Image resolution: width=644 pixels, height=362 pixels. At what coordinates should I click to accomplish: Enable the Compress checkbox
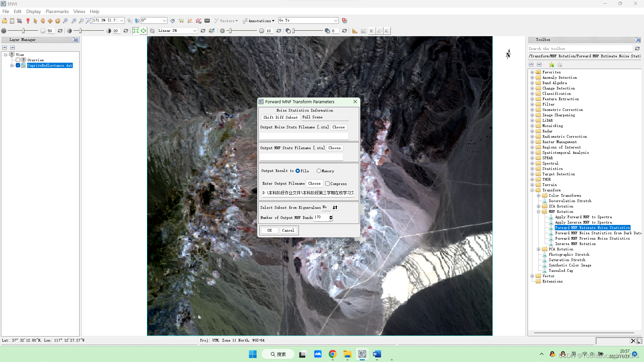[327, 184]
